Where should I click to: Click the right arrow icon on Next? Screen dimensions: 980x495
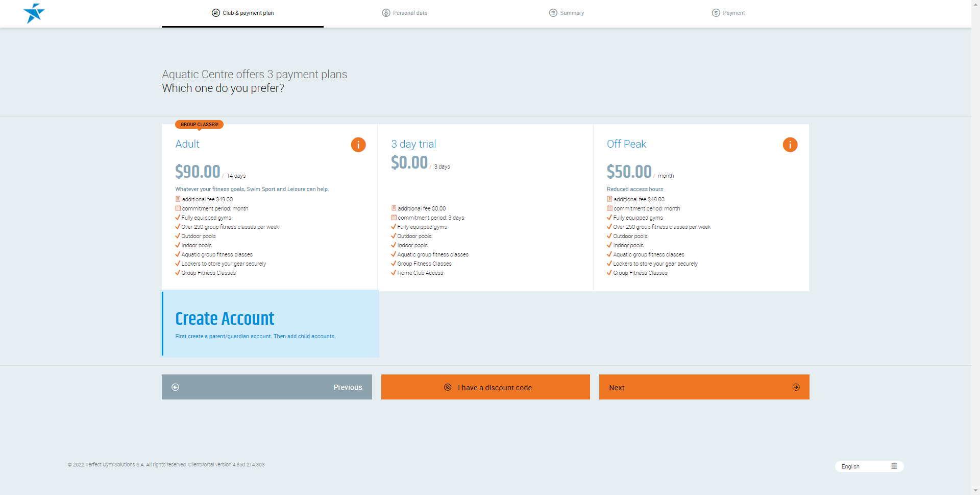coord(796,387)
